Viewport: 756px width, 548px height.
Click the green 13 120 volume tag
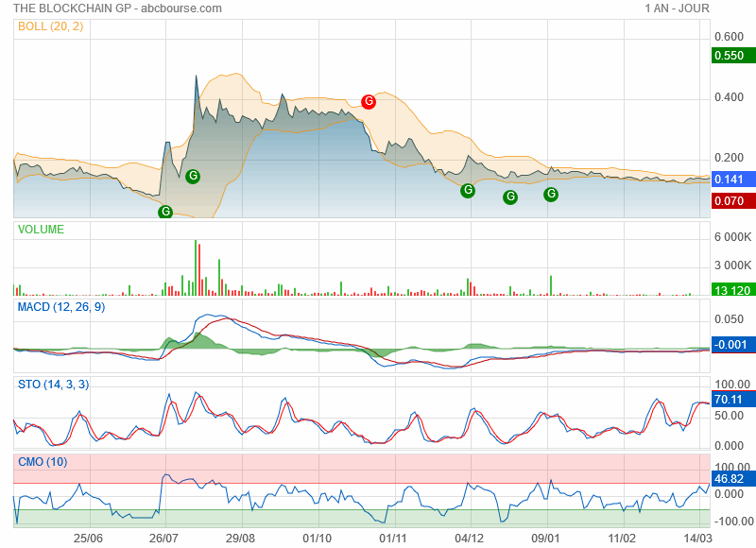(x=733, y=290)
